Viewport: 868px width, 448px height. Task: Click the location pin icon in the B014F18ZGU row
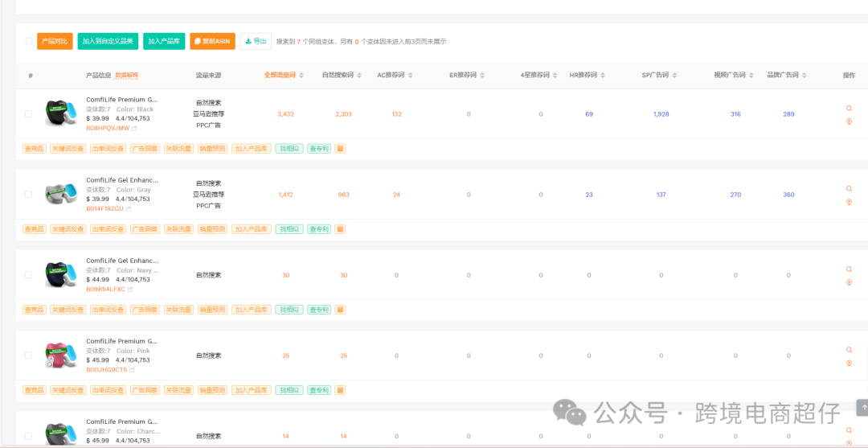coord(849,202)
